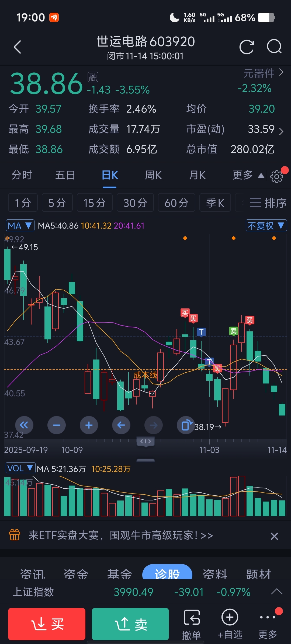The image size is (291, 644).
Task: Move chart right with arrow button
Action: coord(154,425)
